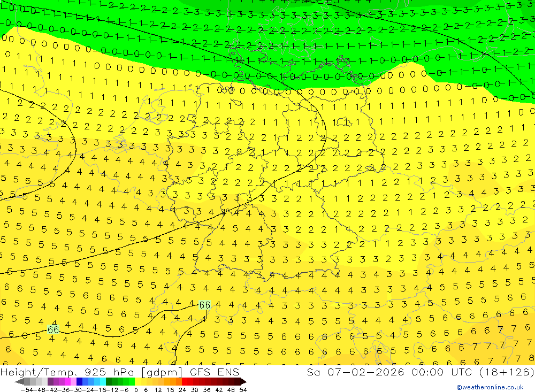Click the '00:00 UTC' time text
This screenshot has width=535, height=392.
pos(441,372)
